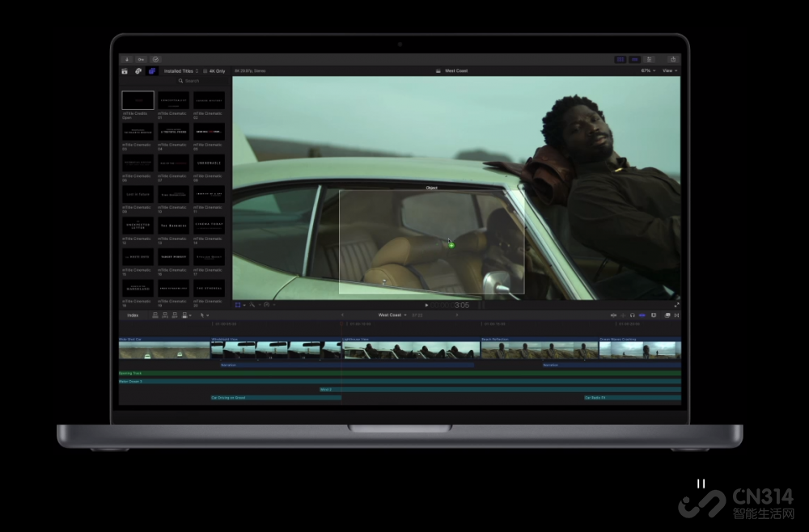
Task: Open the retiming speedometer menu
Action: (269, 305)
